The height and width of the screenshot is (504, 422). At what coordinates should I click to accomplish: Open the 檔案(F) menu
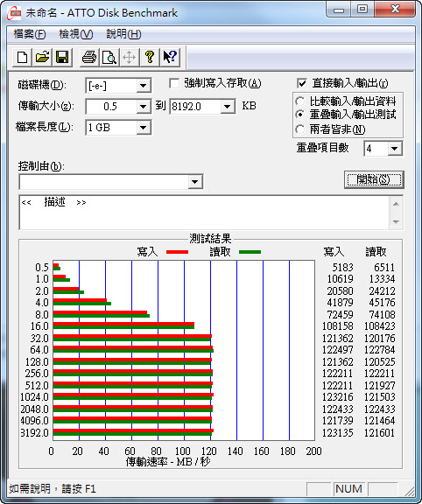[x=30, y=34]
